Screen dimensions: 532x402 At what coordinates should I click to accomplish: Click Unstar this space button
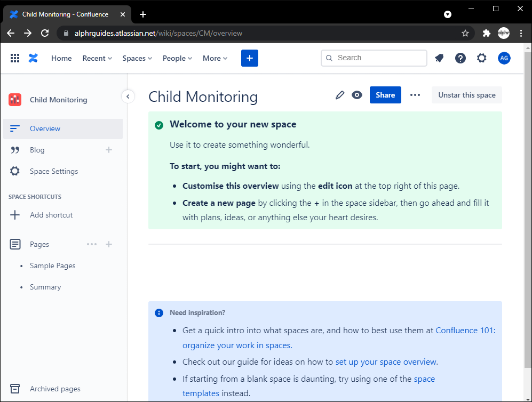pyautogui.click(x=466, y=95)
